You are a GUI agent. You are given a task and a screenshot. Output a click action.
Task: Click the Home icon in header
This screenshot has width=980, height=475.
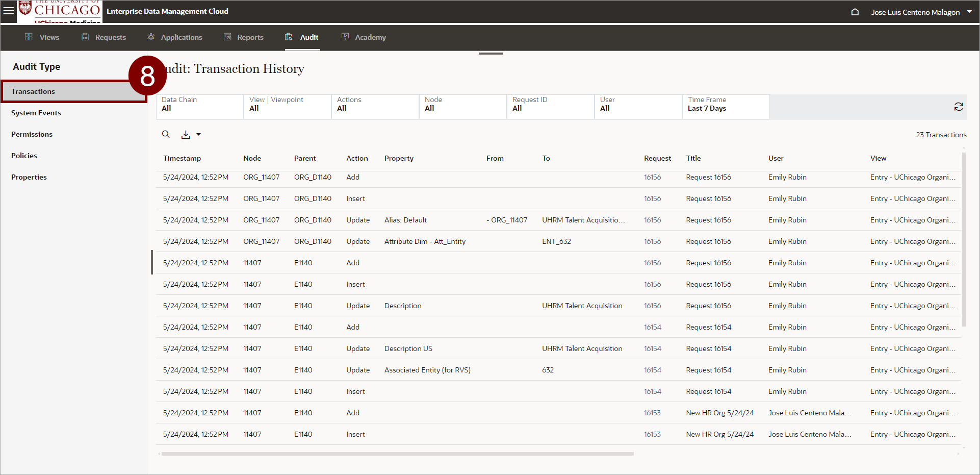[x=855, y=12]
